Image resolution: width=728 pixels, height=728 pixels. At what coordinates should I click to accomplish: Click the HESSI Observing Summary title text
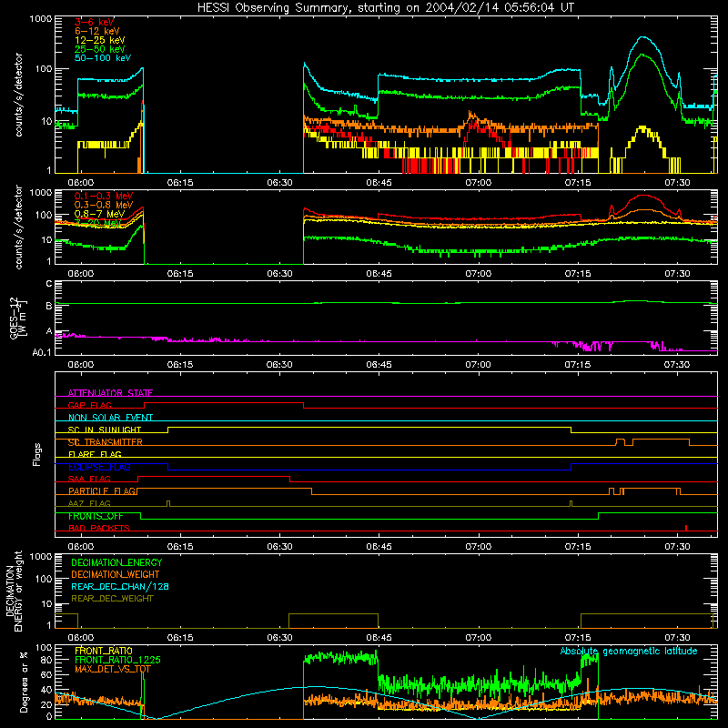[x=385, y=8]
